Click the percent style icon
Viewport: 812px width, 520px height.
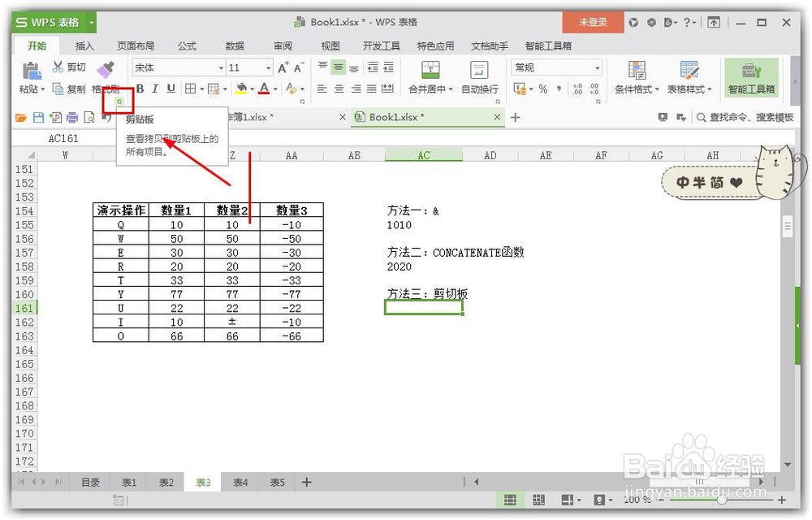pos(543,89)
